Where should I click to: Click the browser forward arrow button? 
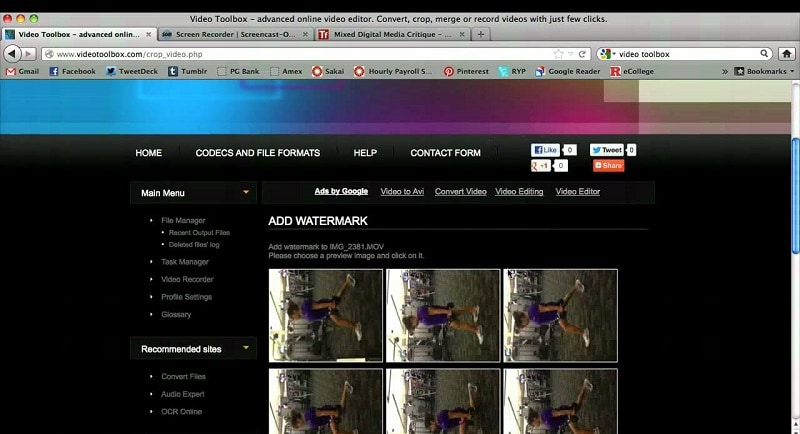(29, 54)
